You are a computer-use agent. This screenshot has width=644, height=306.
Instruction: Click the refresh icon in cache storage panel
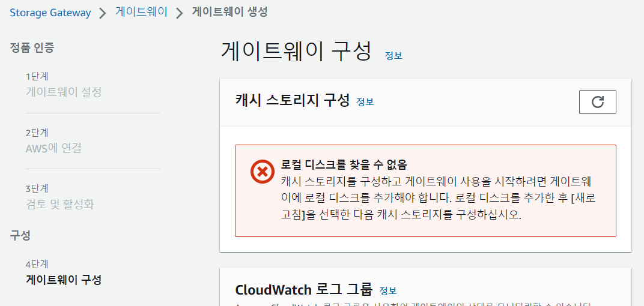click(x=597, y=102)
